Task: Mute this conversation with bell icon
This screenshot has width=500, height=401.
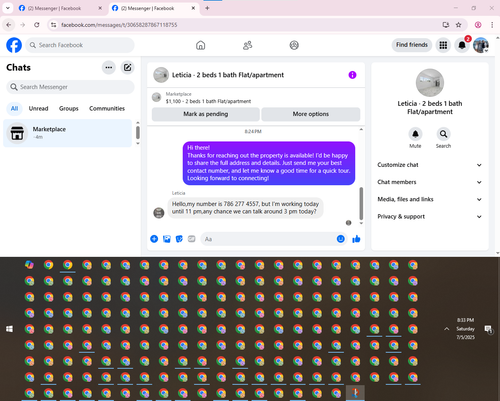Action: [x=415, y=134]
